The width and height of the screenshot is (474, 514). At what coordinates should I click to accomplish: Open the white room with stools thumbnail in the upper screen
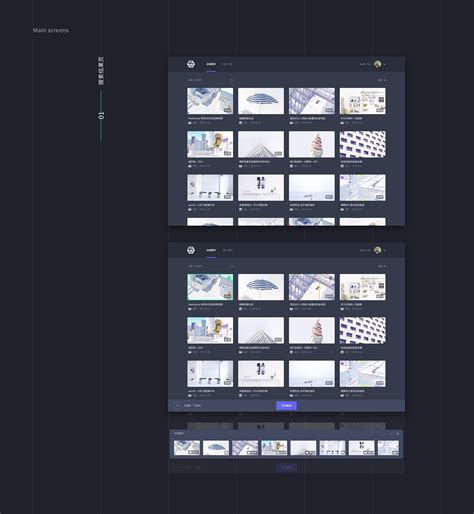[210, 188]
